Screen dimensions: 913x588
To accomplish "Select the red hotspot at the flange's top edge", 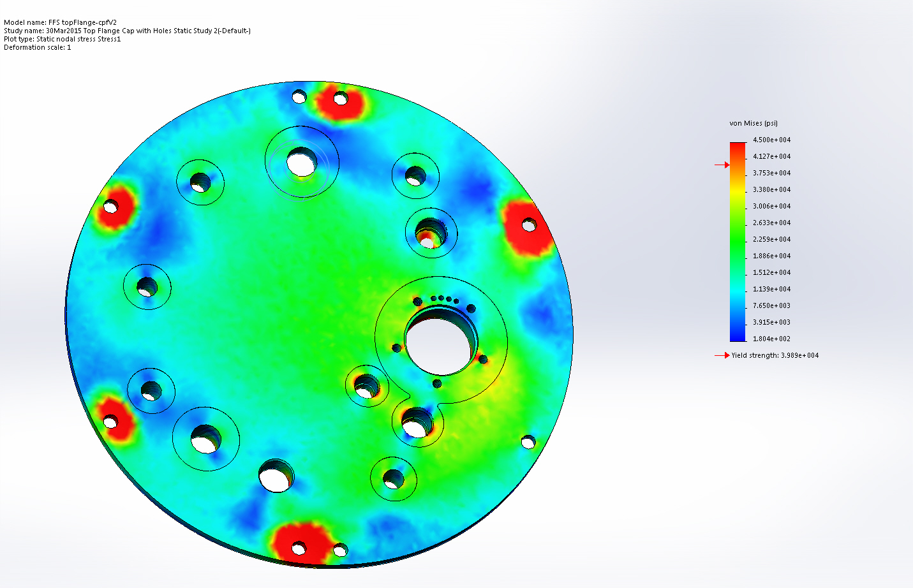I will (x=339, y=101).
